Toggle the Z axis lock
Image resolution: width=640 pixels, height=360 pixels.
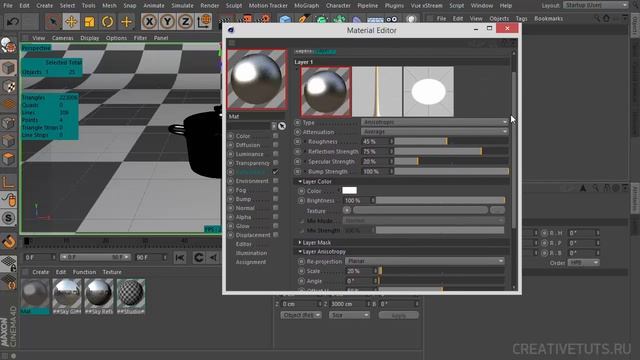tap(185, 22)
